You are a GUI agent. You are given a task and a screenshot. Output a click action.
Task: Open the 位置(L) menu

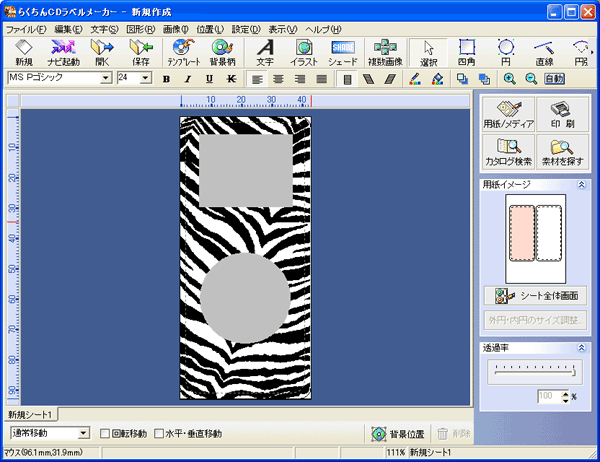coord(210,29)
